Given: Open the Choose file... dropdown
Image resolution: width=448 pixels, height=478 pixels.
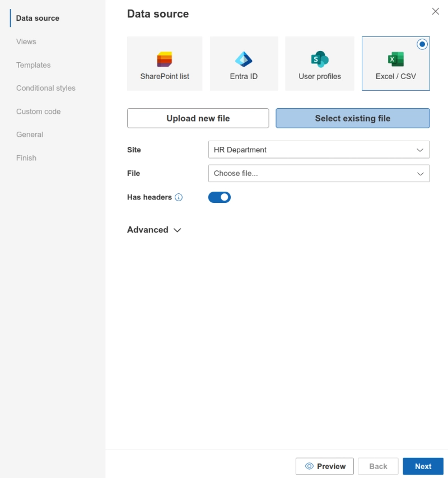Looking at the screenshot, I should [x=319, y=174].
